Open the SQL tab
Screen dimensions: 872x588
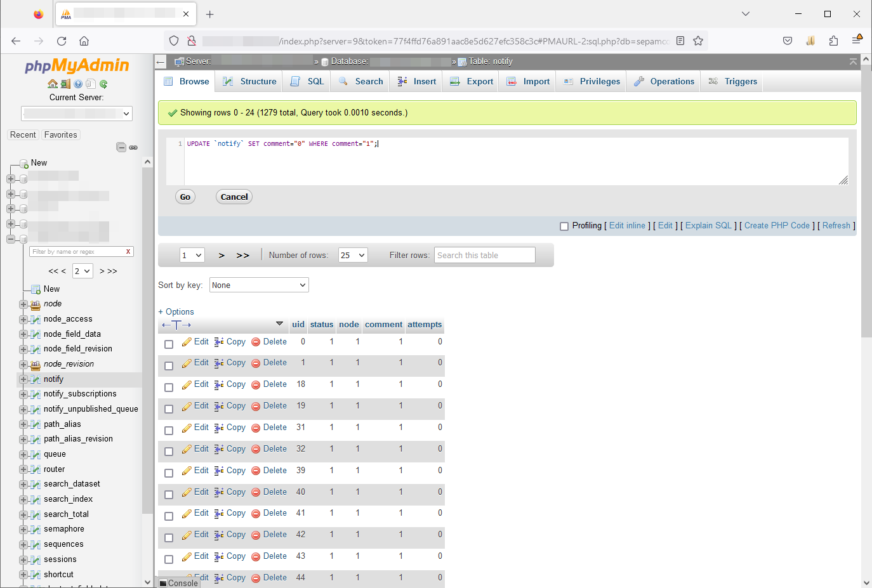(307, 81)
